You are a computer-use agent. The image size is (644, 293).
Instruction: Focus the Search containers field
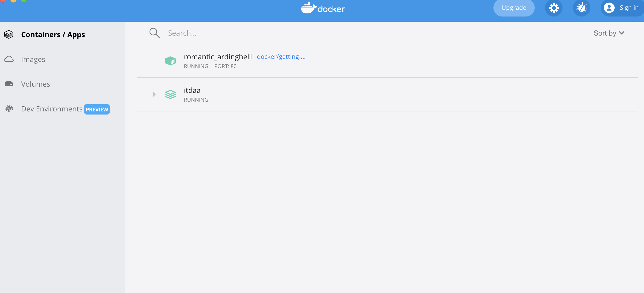tap(361, 33)
